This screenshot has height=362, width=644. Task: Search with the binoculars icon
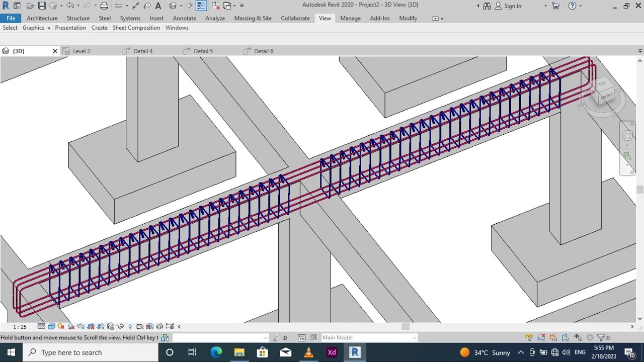(x=487, y=6)
